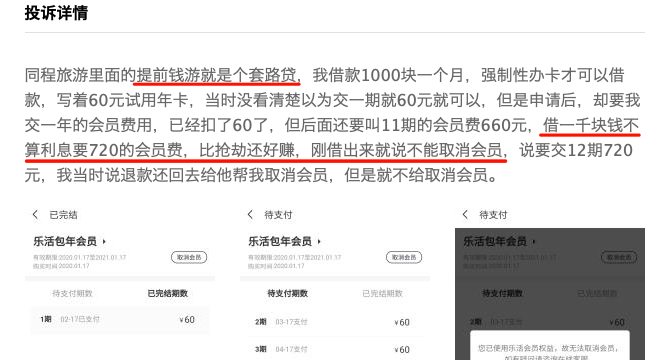The height and width of the screenshot is (363, 663).
Task: Expand 乐活包年会员 arrow in undimmed 待支付 screenshot
Action: coord(319,242)
